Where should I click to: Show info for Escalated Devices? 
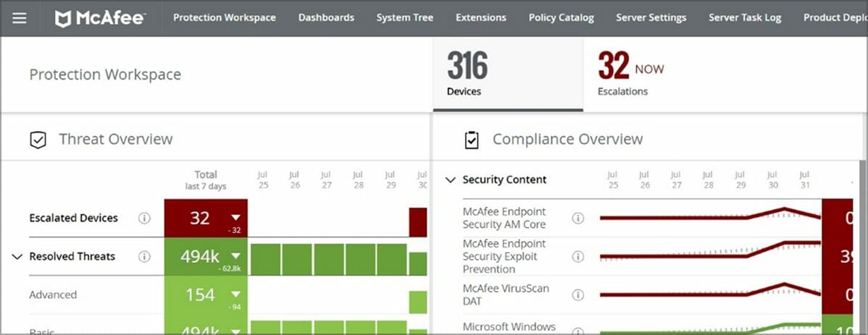click(x=144, y=219)
